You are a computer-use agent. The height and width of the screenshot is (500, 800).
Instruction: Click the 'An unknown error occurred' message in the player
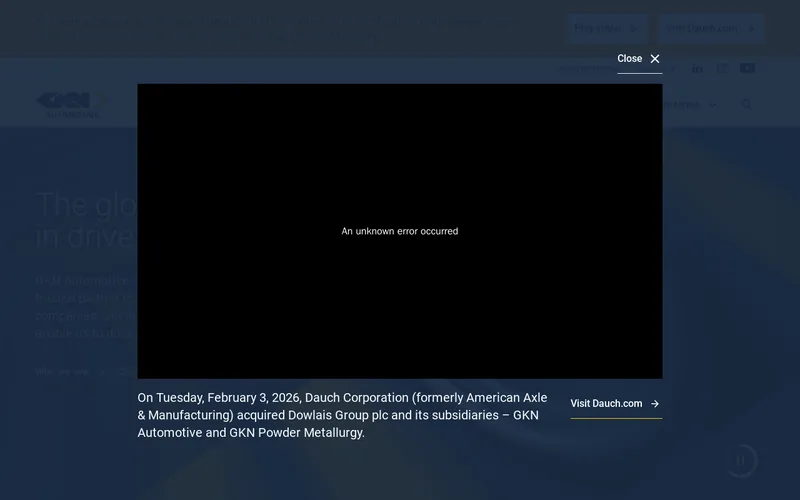point(399,231)
